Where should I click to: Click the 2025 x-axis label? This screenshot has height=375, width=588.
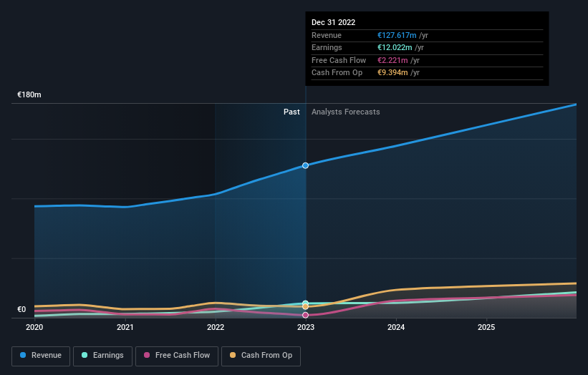(x=486, y=328)
